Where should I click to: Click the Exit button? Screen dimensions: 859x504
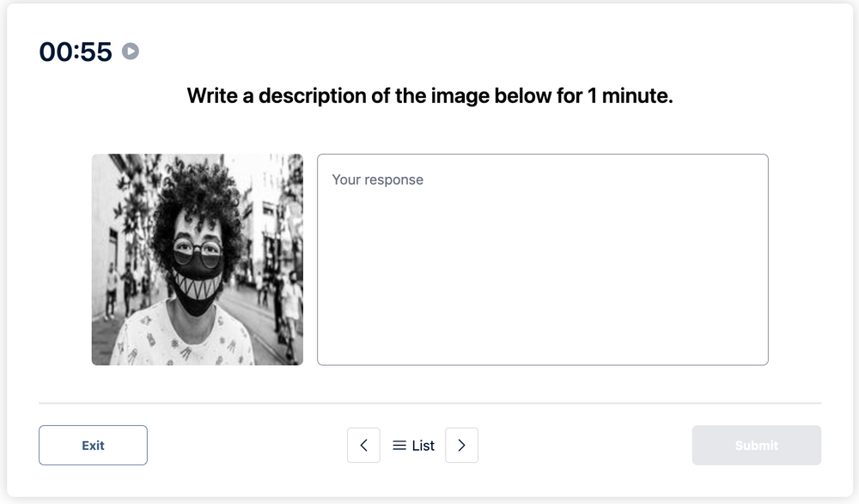(x=93, y=445)
